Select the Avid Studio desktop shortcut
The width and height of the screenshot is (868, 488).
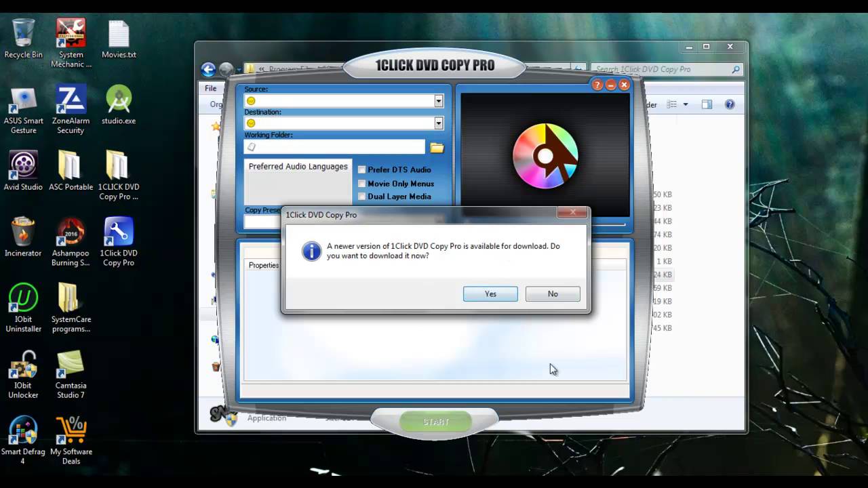coord(23,171)
